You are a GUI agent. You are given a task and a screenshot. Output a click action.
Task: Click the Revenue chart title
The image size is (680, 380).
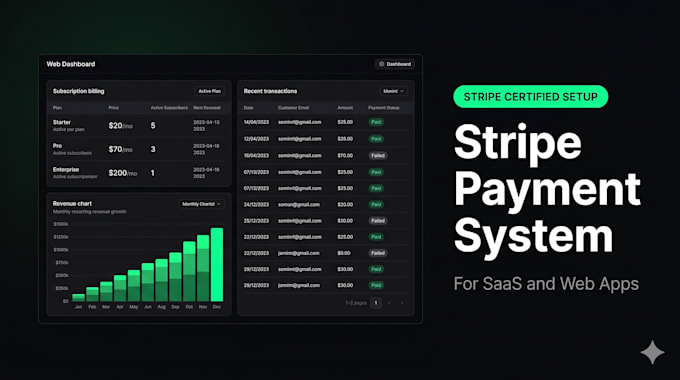(x=72, y=203)
